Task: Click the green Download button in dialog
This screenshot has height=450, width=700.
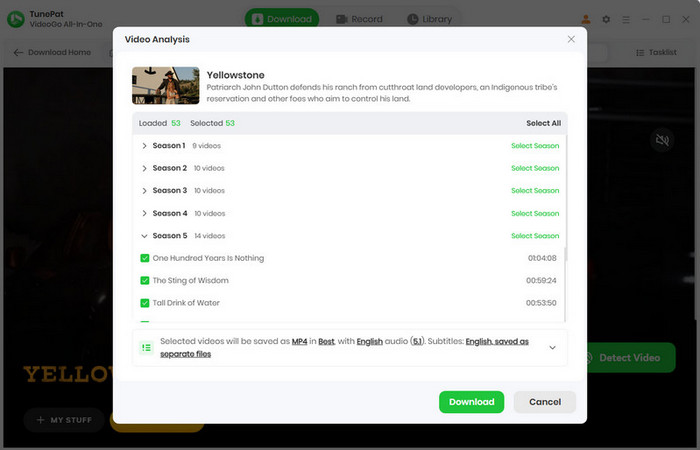Action: click(x=471, y=402)
